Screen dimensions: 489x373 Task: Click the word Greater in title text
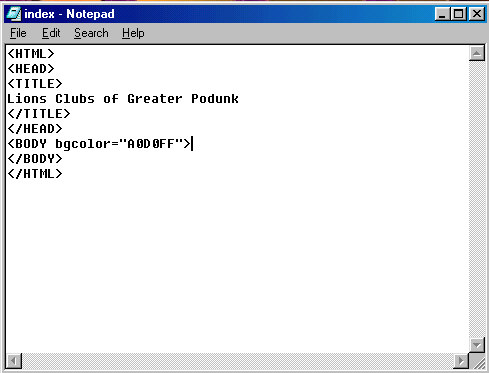155,99
